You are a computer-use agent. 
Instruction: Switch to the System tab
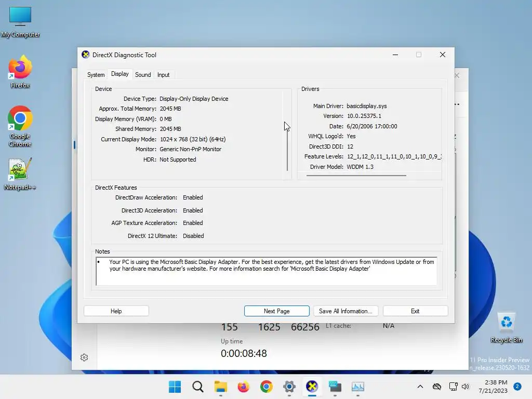click(96, 75)
